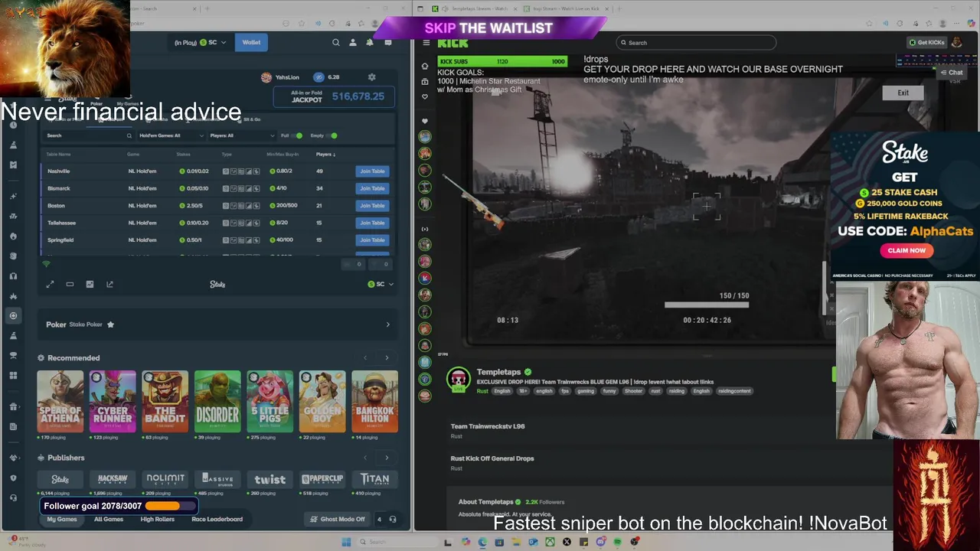
Task: Click the Templetaps channel avatar
Action: [458, 379]
